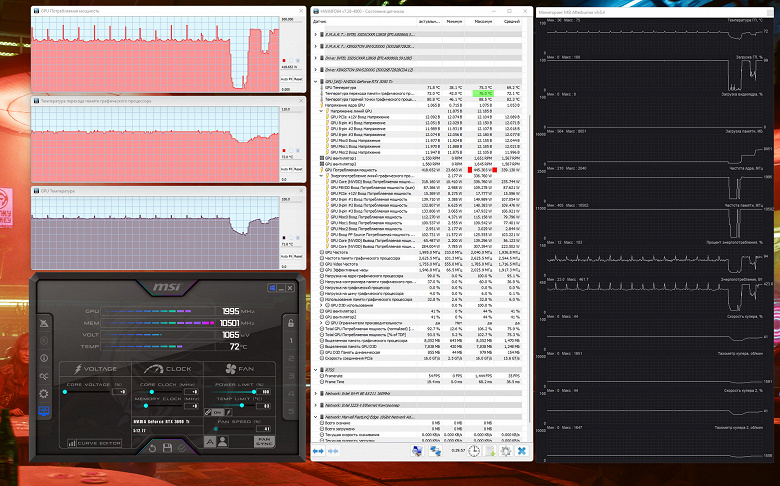Toggle automatic fan mode A button
This screenshot has height=486, width=780.
(210, 441)
